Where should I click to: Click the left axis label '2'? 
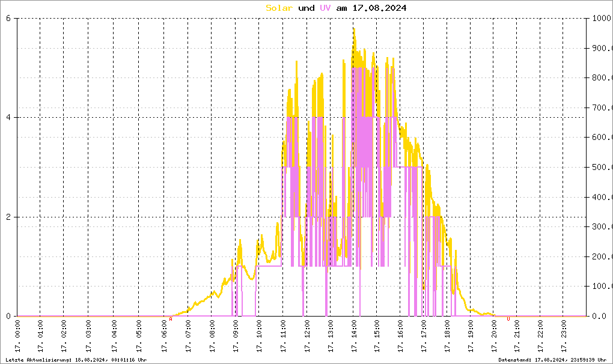coord(8,217)
